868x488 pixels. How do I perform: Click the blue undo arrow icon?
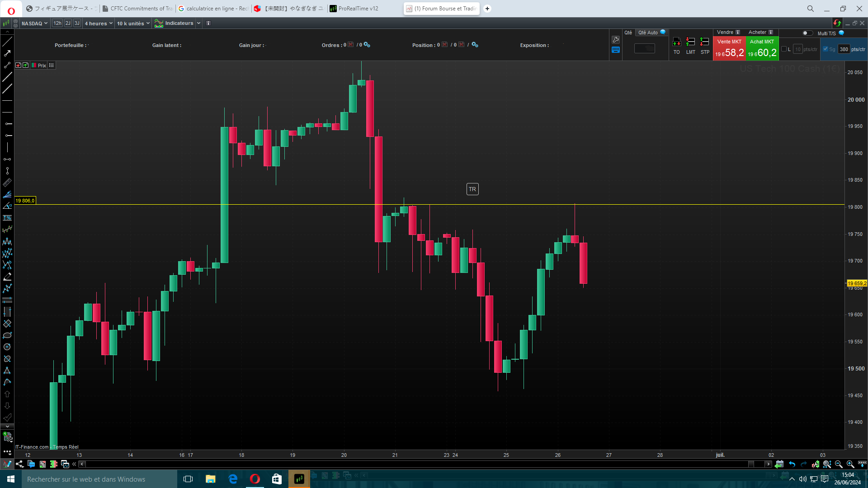tap(792, 464)
